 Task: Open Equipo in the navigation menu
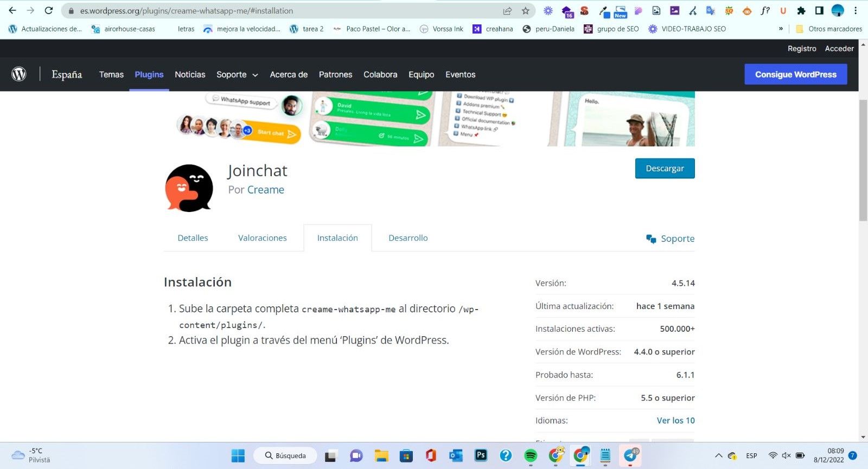point(421,74)
